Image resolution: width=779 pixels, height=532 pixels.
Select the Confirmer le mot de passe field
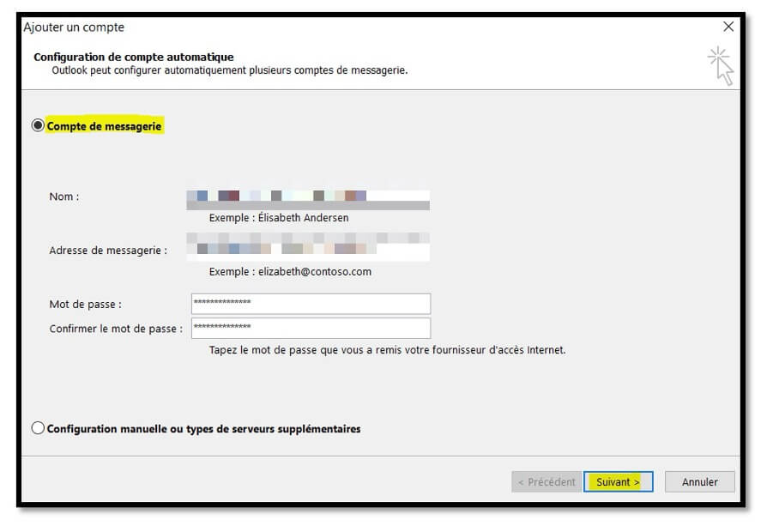310,328
